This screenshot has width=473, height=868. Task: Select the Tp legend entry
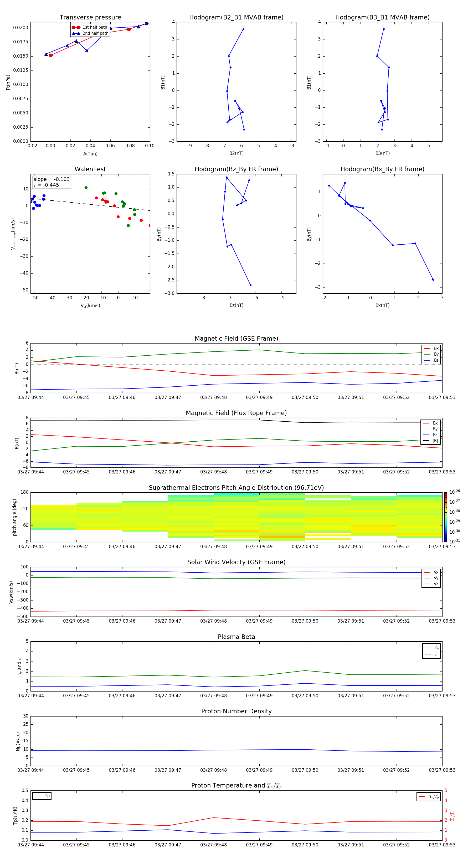click(42, 796)
